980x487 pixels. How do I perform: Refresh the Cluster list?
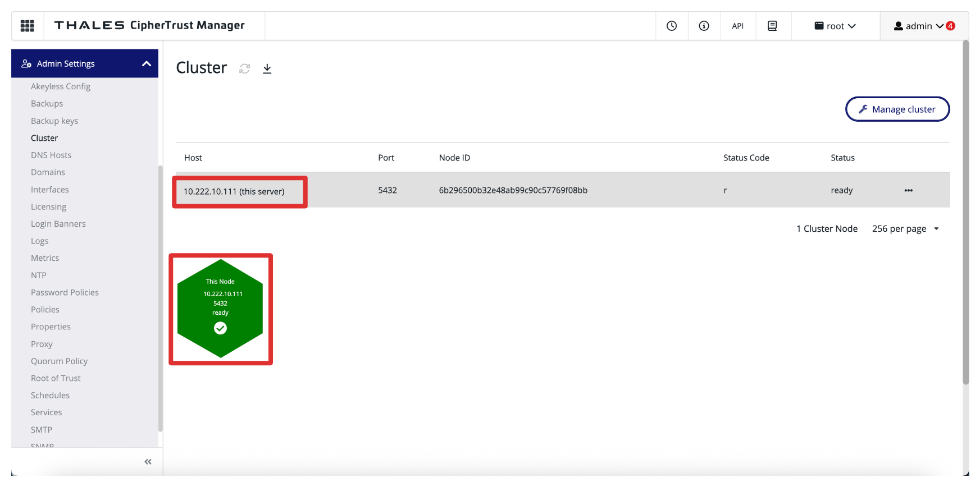pyautogui.click(x=244, y=68)
